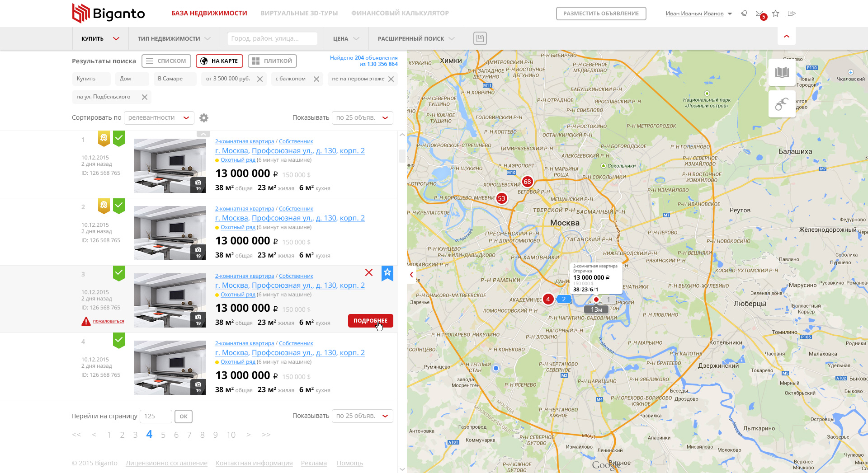Remove the 'с балконом' filter
Viewport: 868px width, 473px height.
pyautogui.click(x=316, y=79)
